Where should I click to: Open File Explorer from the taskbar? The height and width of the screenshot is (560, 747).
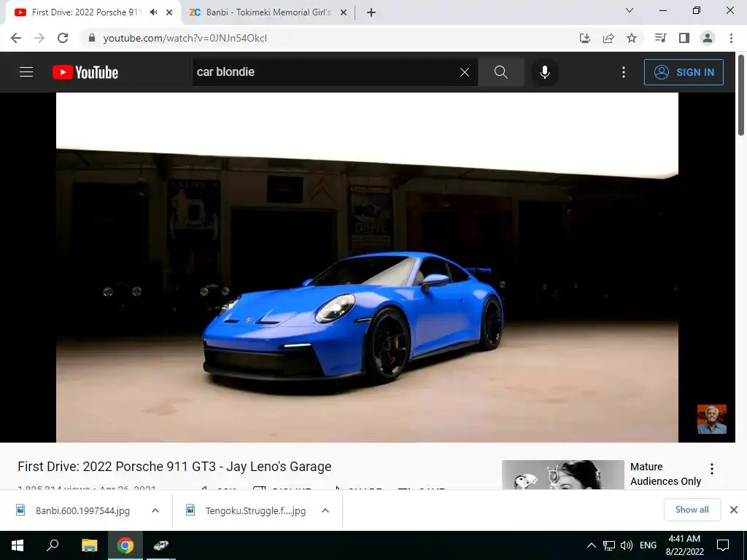coord(89,545)
